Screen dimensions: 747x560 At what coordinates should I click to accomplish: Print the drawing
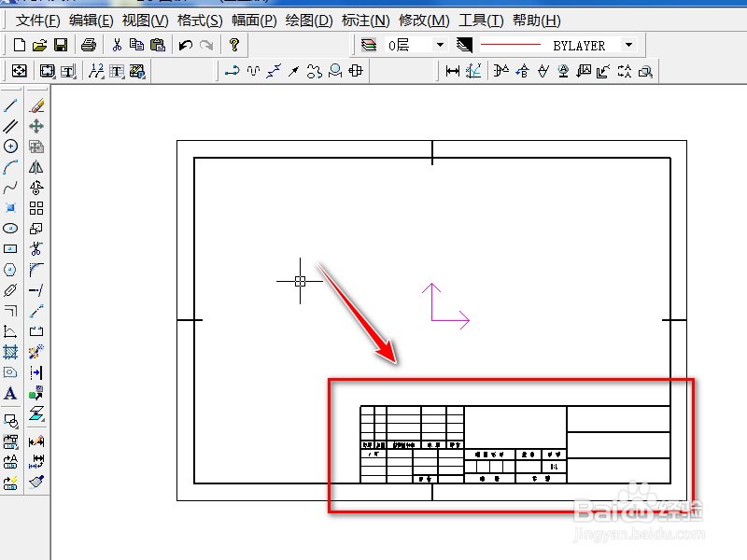point(89,45)
